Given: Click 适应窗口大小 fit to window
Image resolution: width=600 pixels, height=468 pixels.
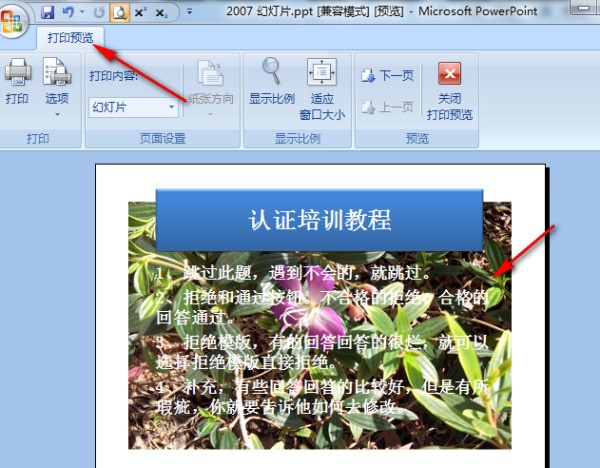Looking at the screenshot, I should tap(322, 89).
